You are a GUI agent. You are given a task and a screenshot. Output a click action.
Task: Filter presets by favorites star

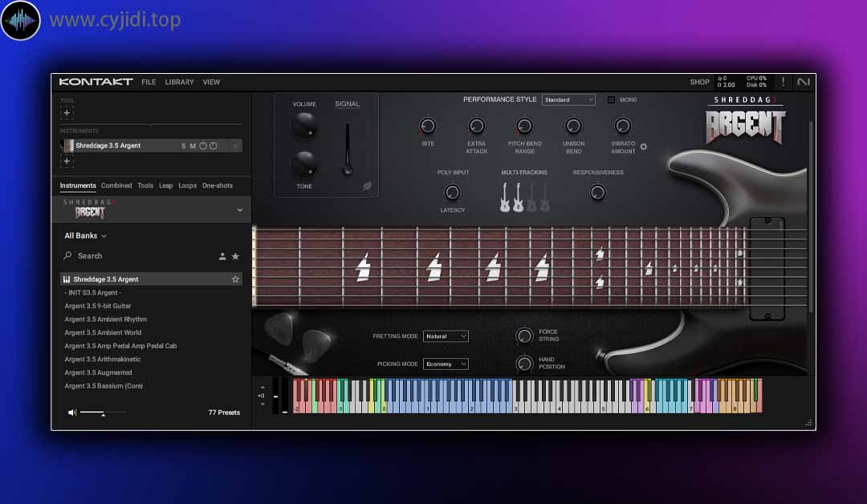coord(235,257)
